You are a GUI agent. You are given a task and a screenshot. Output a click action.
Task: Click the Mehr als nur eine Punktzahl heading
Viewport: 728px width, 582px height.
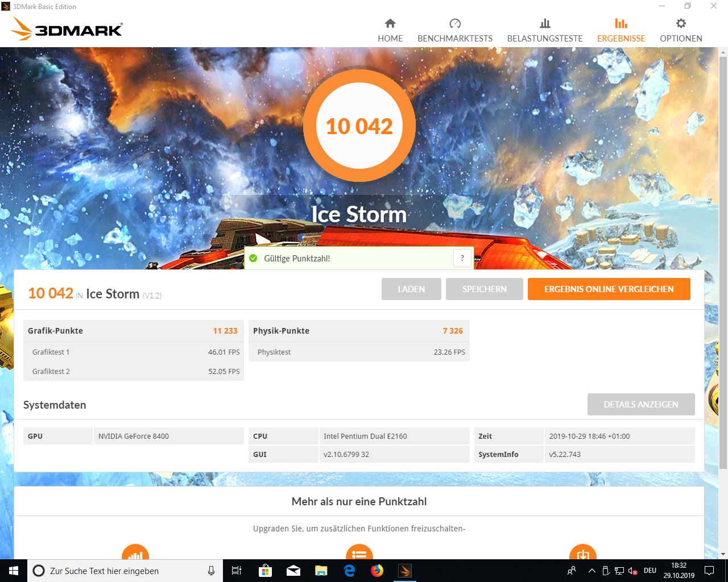pyautogui.click(x=359, y=501)
